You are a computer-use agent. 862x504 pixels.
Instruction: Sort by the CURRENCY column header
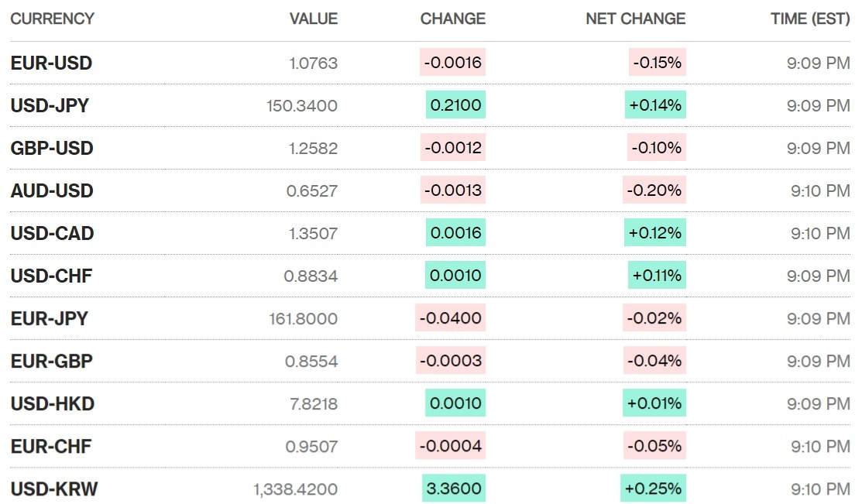(52, 19)
